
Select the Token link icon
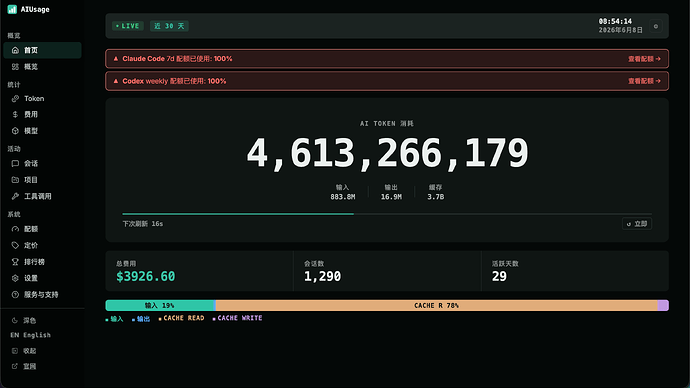15,99
